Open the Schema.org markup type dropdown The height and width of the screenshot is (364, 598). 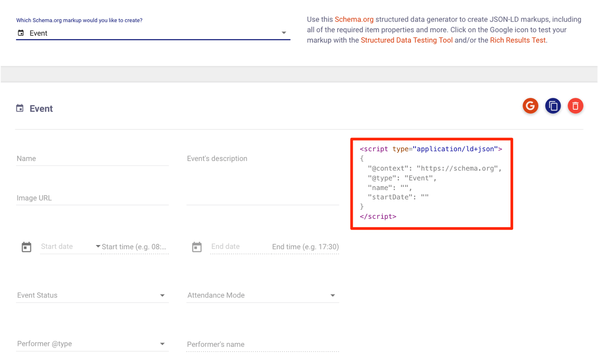point(153,33)
